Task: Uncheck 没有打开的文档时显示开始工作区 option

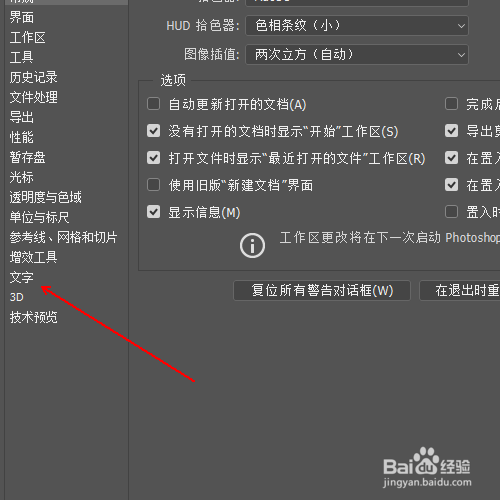Action: [153, 131]
